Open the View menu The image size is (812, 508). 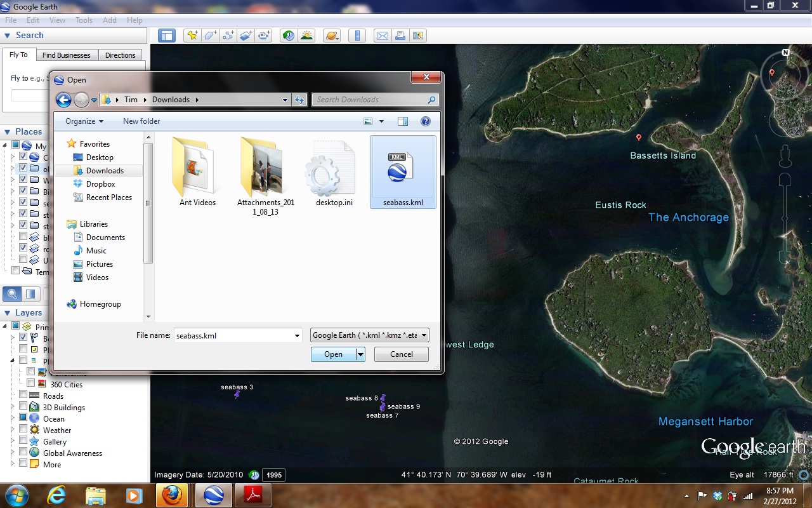coord(57,20)
